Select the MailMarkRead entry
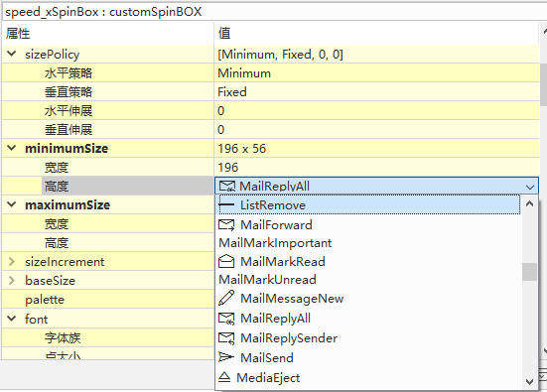 pyautogui.click(x=369, y=262)
